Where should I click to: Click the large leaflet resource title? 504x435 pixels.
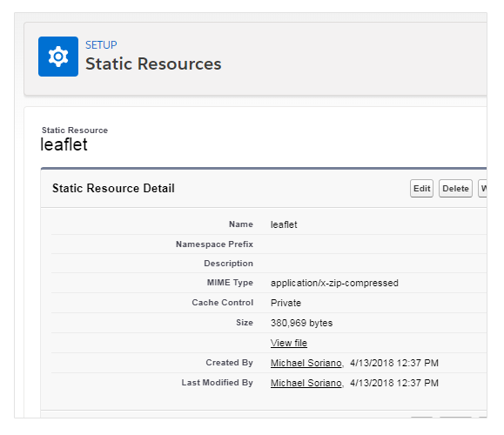click(64, 144)
